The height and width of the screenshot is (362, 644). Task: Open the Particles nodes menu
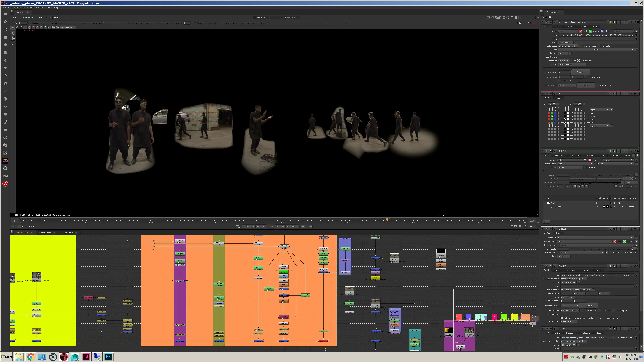(5, 91)
